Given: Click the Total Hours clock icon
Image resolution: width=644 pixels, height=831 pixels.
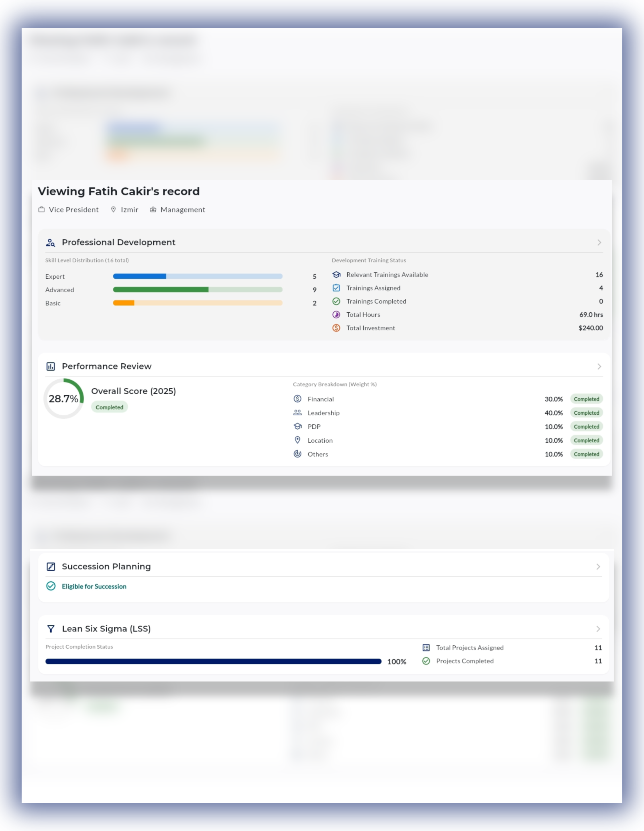Looking at the screenshot, I should pyautogui.click(x=336, y=315).
